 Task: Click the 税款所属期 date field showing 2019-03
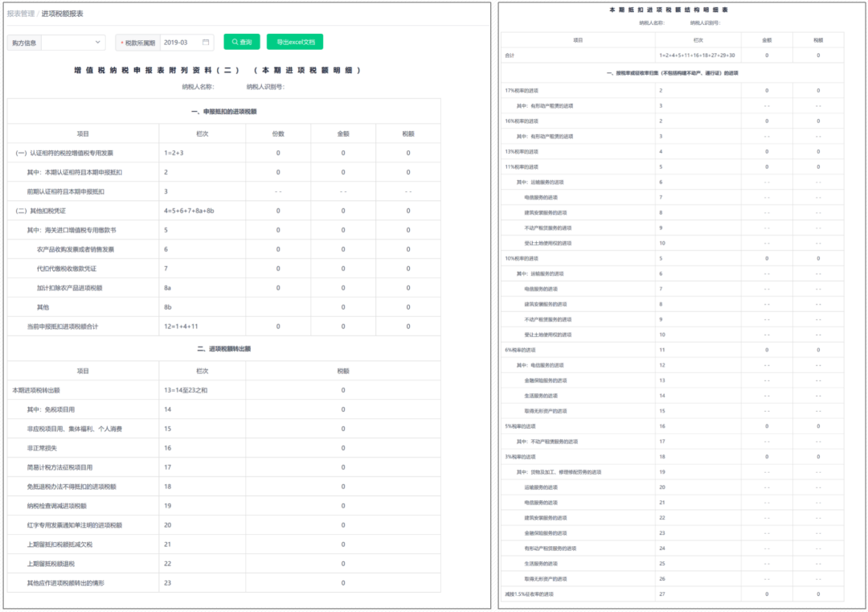[186, 43]
